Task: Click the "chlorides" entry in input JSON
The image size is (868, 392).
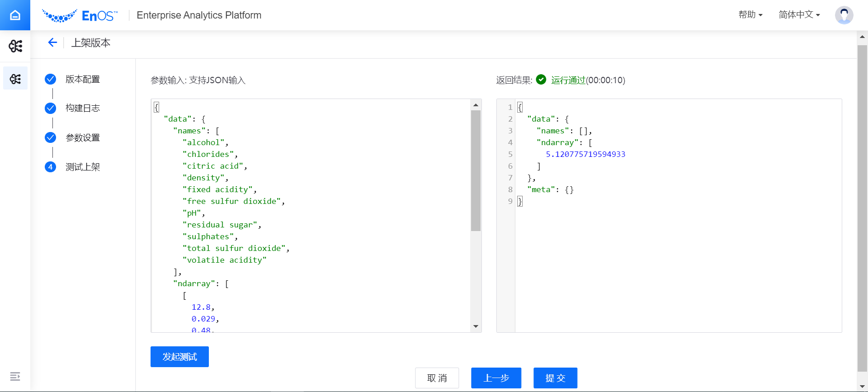Action: pos(208,154)
